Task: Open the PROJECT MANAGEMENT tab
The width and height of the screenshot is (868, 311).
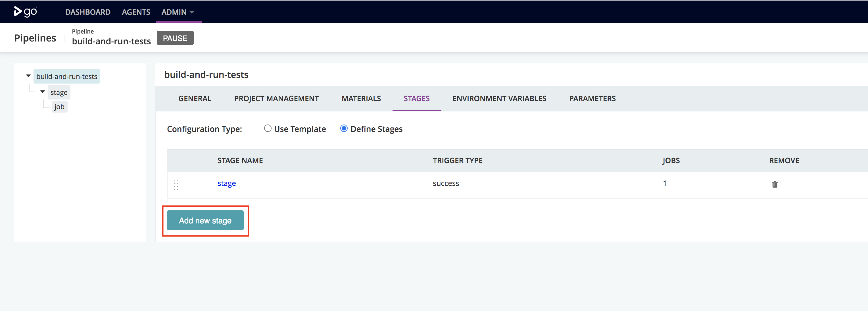Action: coord(276,98)
